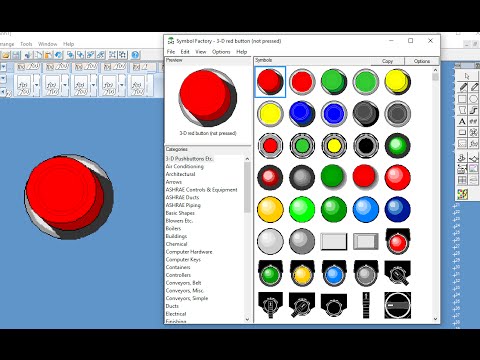Viewport: 480px width, 360px height.
Task: Click the Options button above symbols grid
Action: (422, 61)
